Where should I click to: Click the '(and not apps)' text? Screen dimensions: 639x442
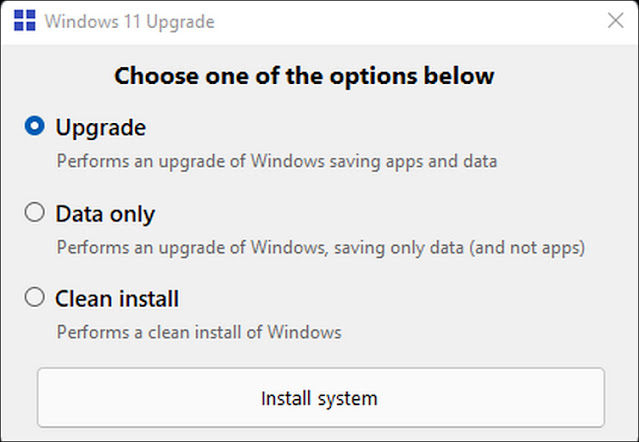tap(527, 248)
